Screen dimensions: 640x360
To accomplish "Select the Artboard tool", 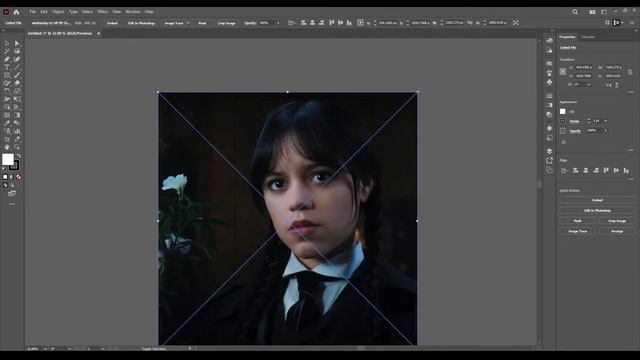I will [7, 139].
